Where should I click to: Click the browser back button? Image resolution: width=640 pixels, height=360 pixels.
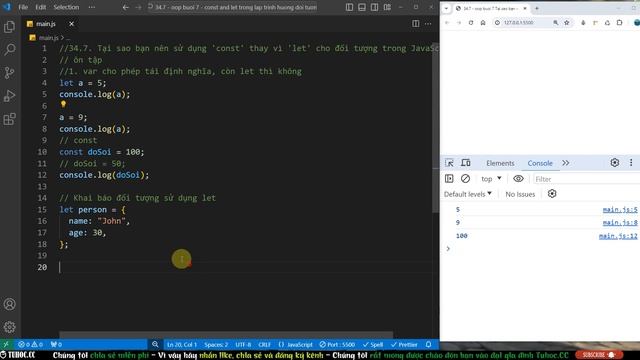(x=447, y=23)
